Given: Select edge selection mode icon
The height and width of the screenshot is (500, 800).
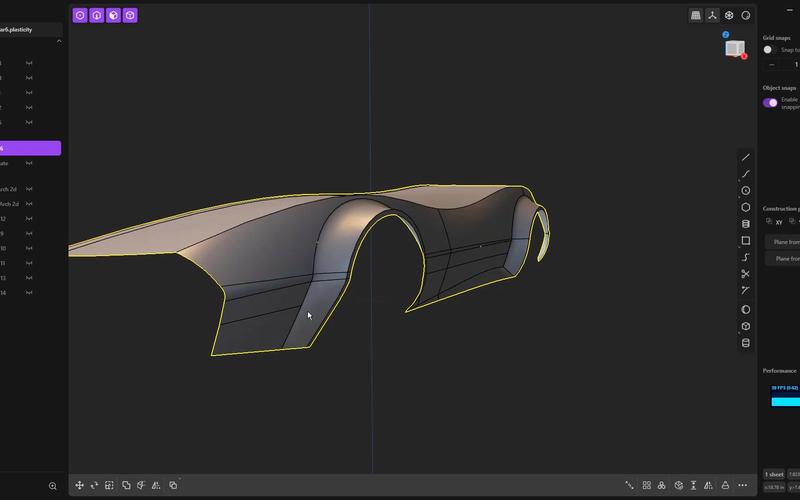Looking at the screenshot, I should (x=97, y=15).
